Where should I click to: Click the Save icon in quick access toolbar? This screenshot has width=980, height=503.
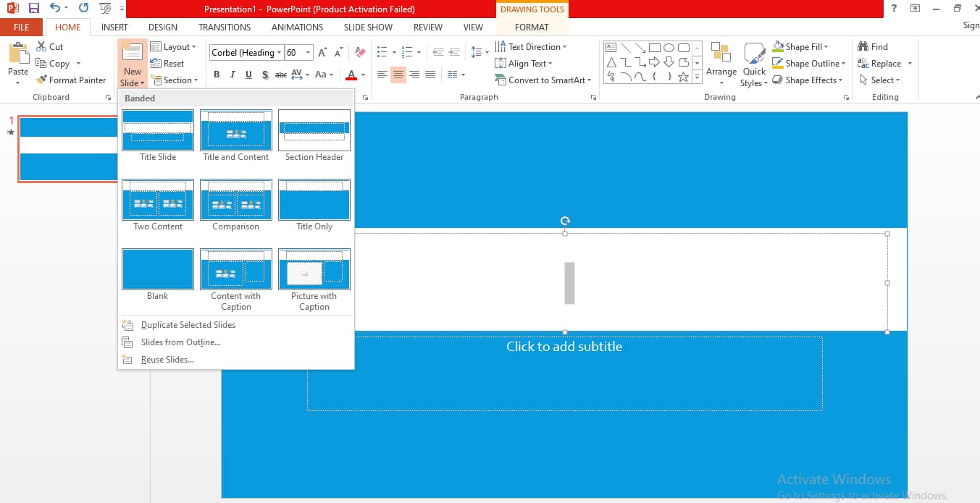click(x=34, y=9)
